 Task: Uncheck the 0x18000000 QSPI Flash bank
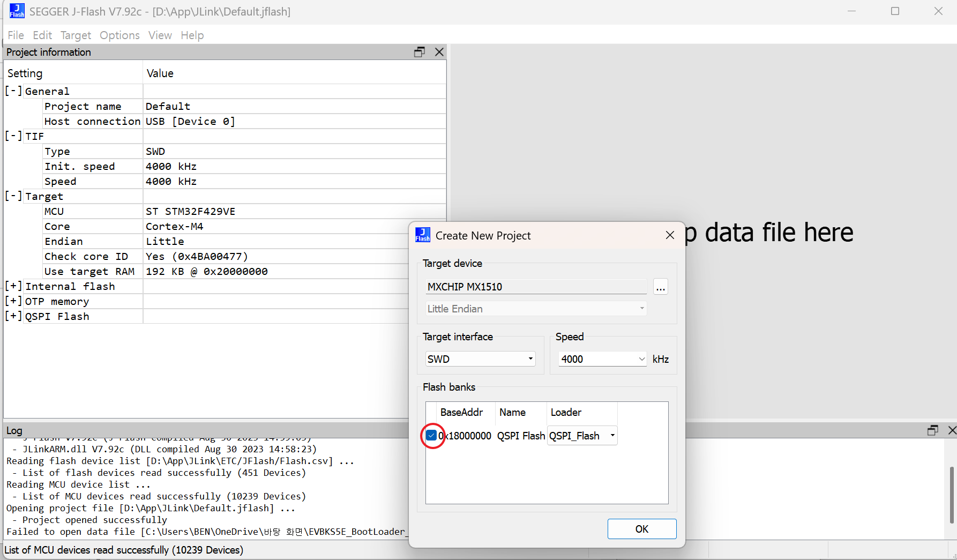431,436
